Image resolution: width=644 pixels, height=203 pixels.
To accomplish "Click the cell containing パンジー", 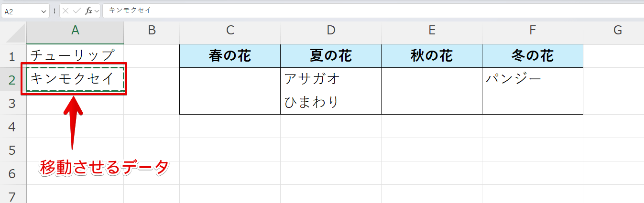I will point(532,79).
